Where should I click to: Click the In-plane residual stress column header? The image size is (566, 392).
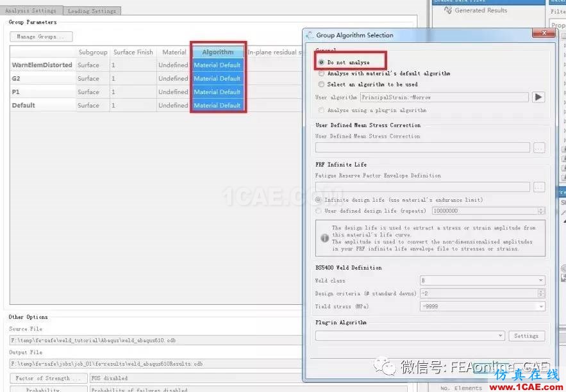(x=274, y=52)
